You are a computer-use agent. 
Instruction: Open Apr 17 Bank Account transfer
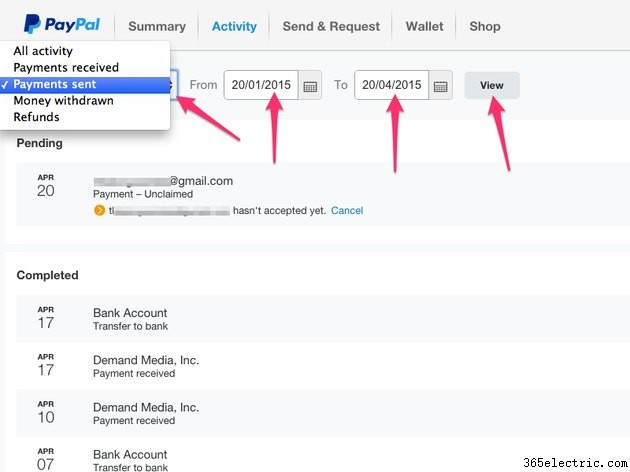(323, 319)
